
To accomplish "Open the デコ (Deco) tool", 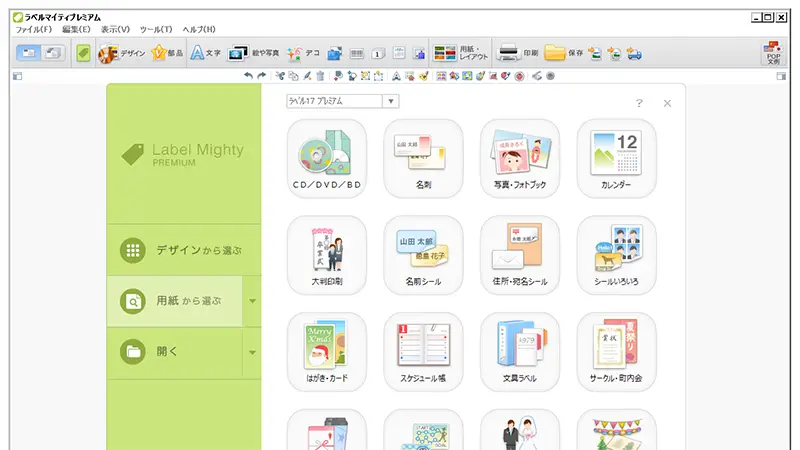I will 303,53.
